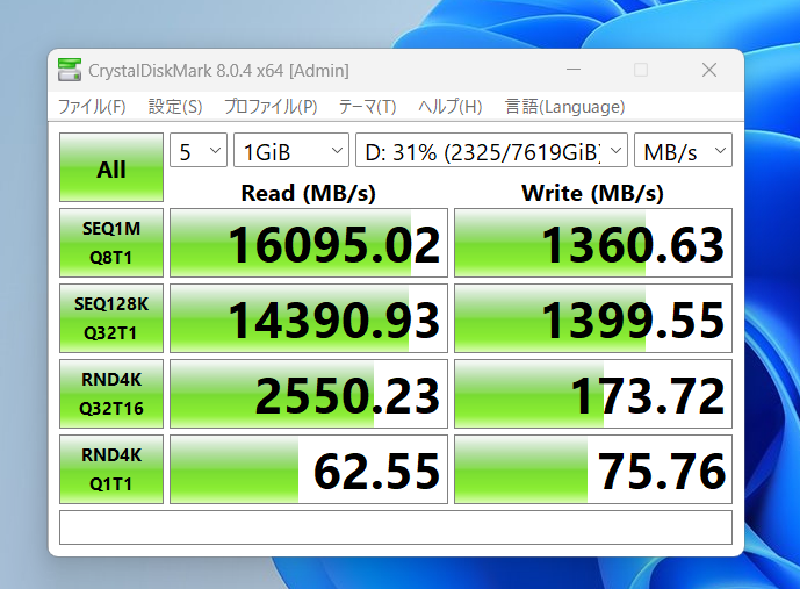Click the SEQ1M read result 16095.02

(308, 243)
